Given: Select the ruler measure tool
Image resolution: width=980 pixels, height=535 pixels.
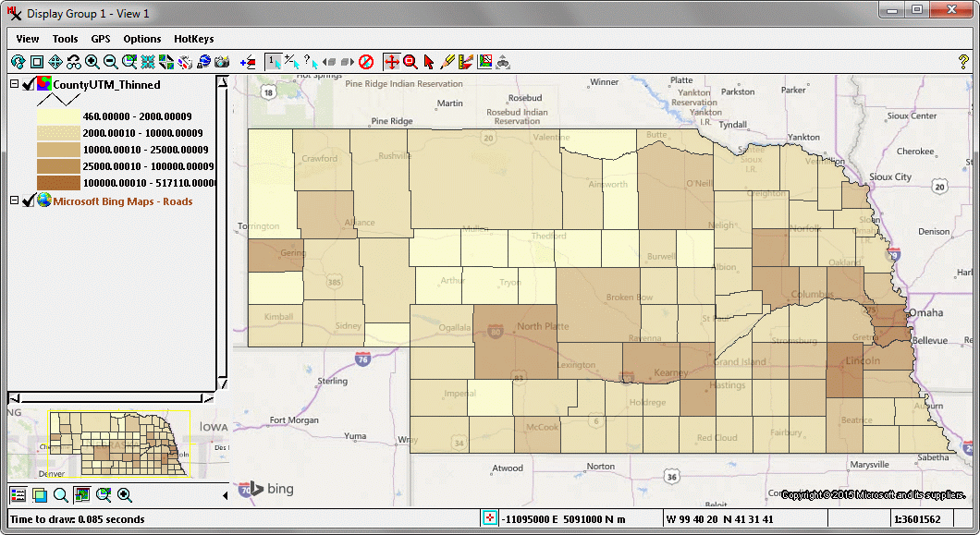Looking at the screenshot, I should 466,62.
